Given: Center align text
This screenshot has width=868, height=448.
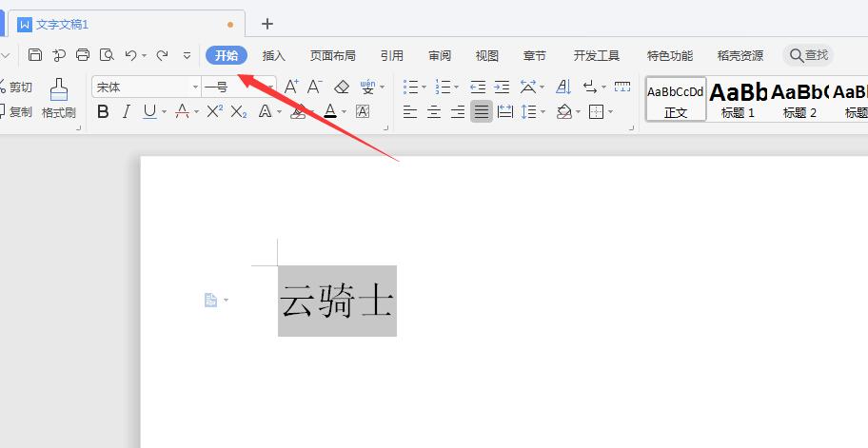Looking at the screenshot, I should click(x=433, y=111).
